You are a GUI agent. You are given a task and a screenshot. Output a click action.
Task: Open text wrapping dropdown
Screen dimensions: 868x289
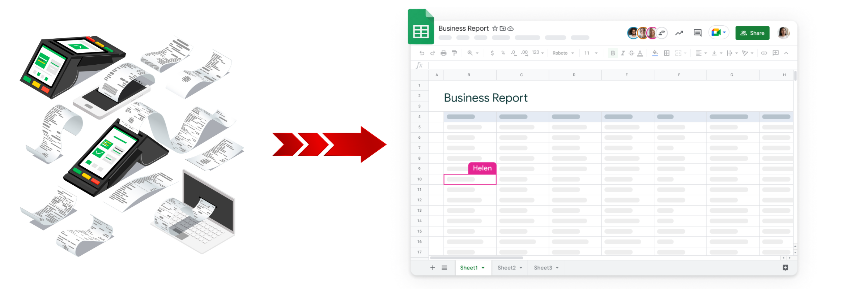[x=732, y=53]
